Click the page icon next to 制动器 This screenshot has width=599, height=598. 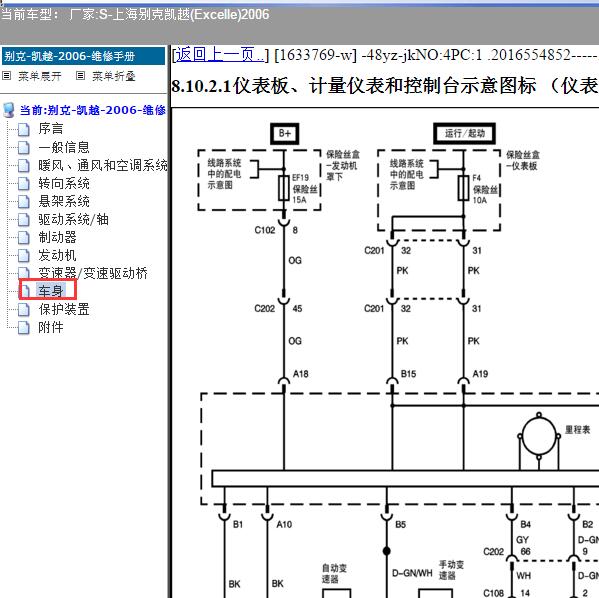tap(24, 237)
